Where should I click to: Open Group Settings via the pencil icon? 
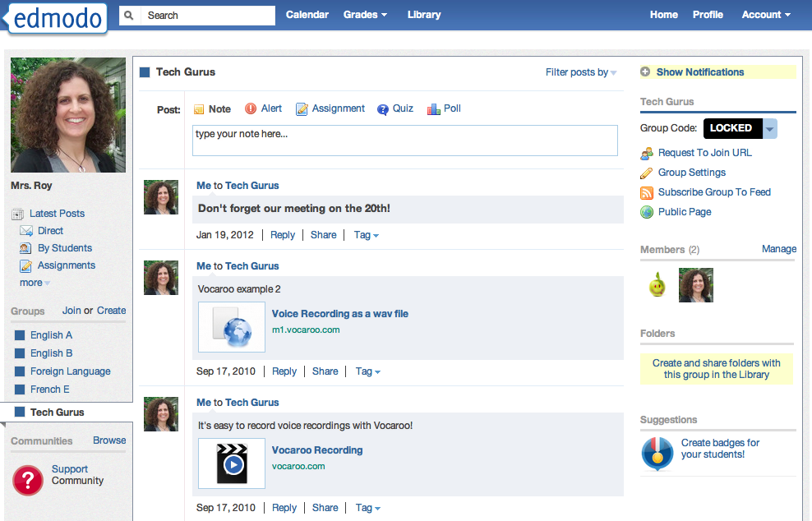(648, 173)
